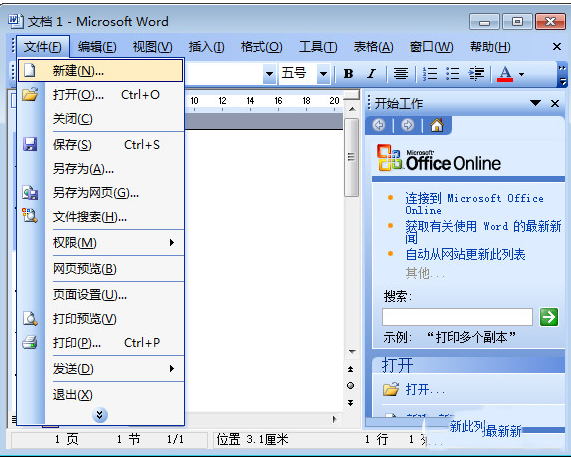
Task: Click the save floppy disk icon
Action: click(30, 144)
